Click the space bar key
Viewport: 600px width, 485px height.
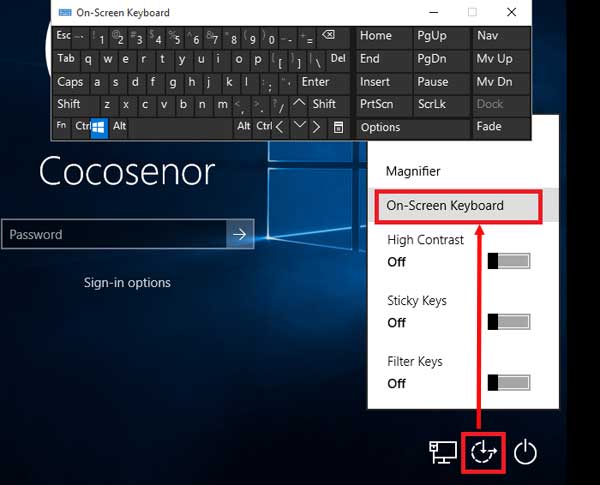(181, 127)
